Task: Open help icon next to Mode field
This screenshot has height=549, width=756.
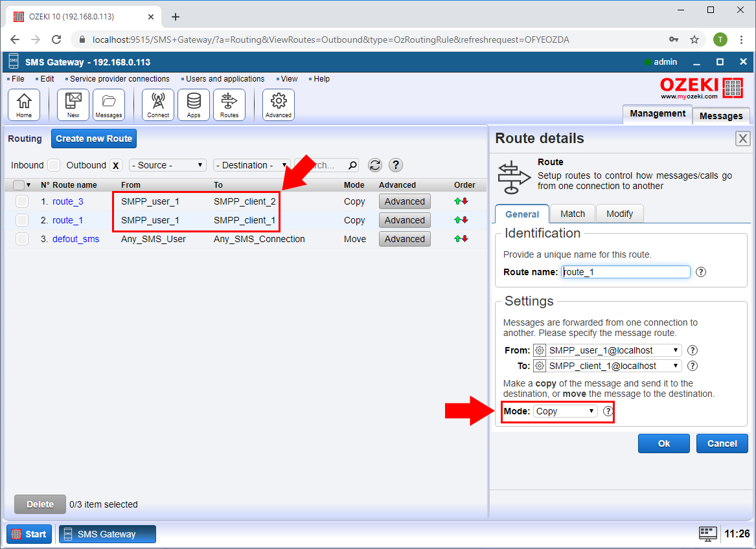Action: (608, 411)
